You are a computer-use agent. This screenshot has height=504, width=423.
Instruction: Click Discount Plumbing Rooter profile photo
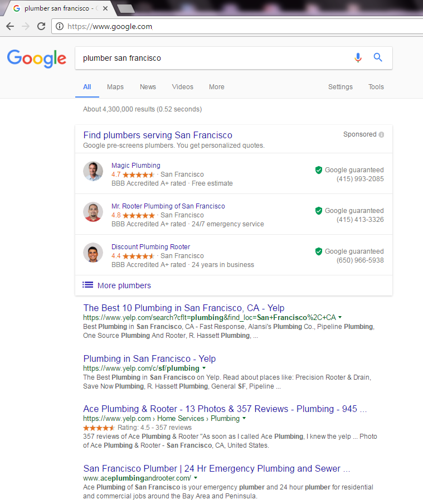click(x=93, y=253)
